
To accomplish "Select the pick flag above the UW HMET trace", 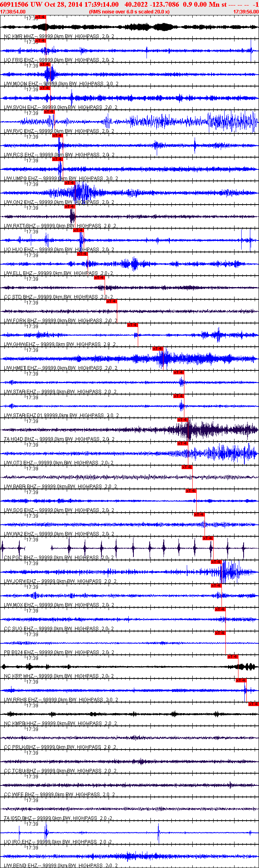I will coord(158,349).
